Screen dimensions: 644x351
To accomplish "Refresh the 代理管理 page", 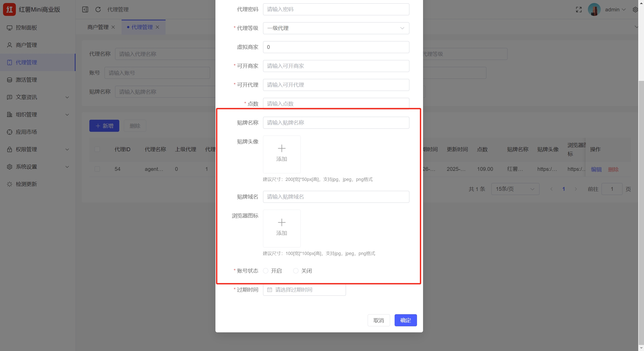I will [98, 9].
